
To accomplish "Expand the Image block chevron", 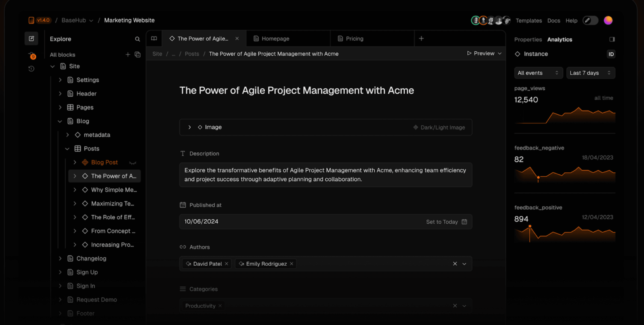I will [x=189, y=127].
